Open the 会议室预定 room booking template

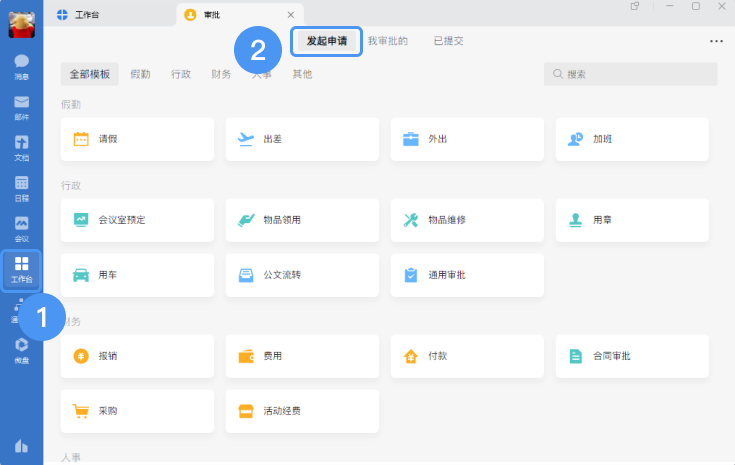click(137, 219)
